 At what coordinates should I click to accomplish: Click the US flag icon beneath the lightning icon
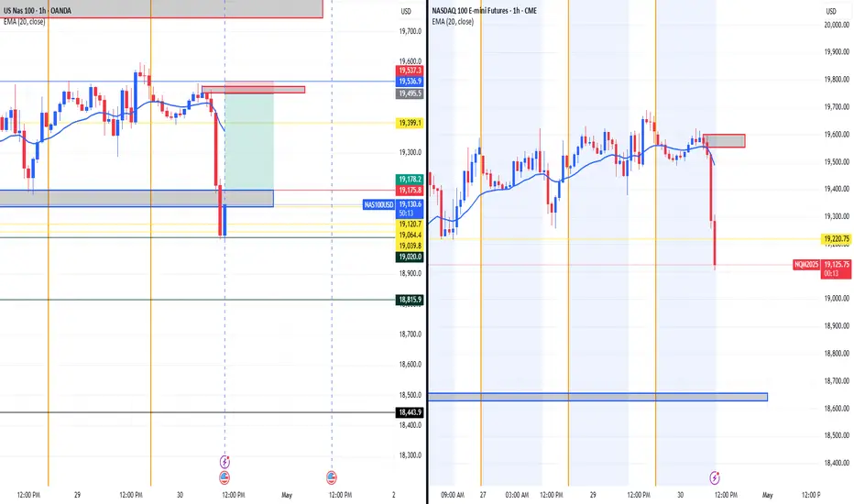(224, 477)
